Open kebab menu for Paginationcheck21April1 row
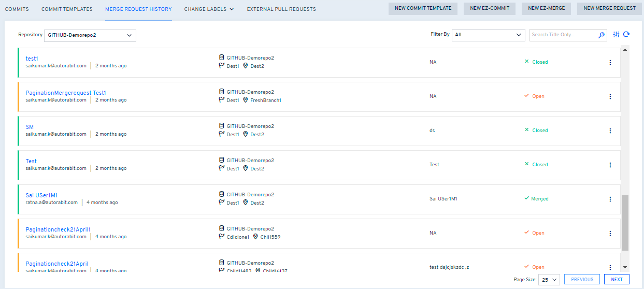This screenshot has height=289, width=644. pyautogui.click(x=610, y=233)
